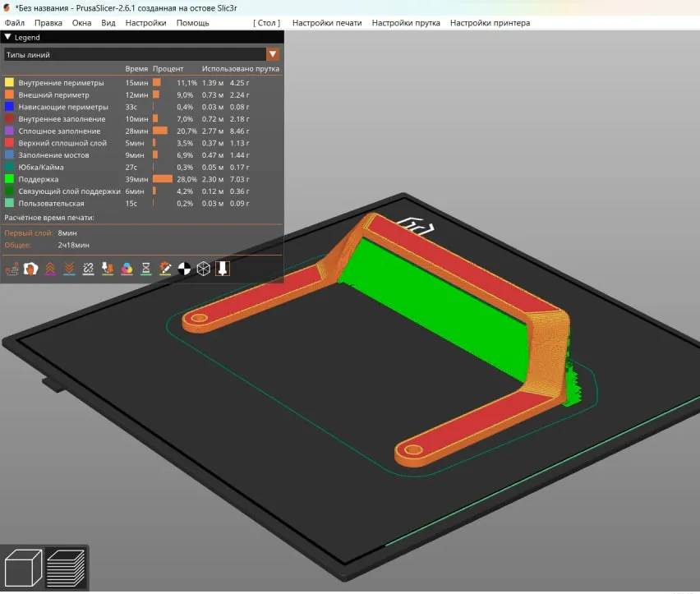This screenshot has height=594, width=700.
Task: Click Связующий слой поддержки dark green swatch
Action: pyautogui.click(x=9, y=191)
